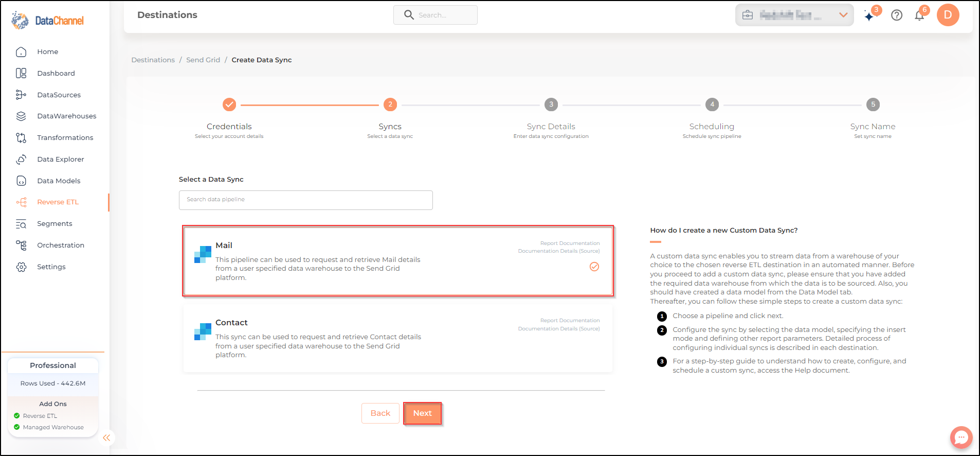Expand the workspace selector dropdown
This screenshot has width=980, height=456.
[x=843, y=15]
